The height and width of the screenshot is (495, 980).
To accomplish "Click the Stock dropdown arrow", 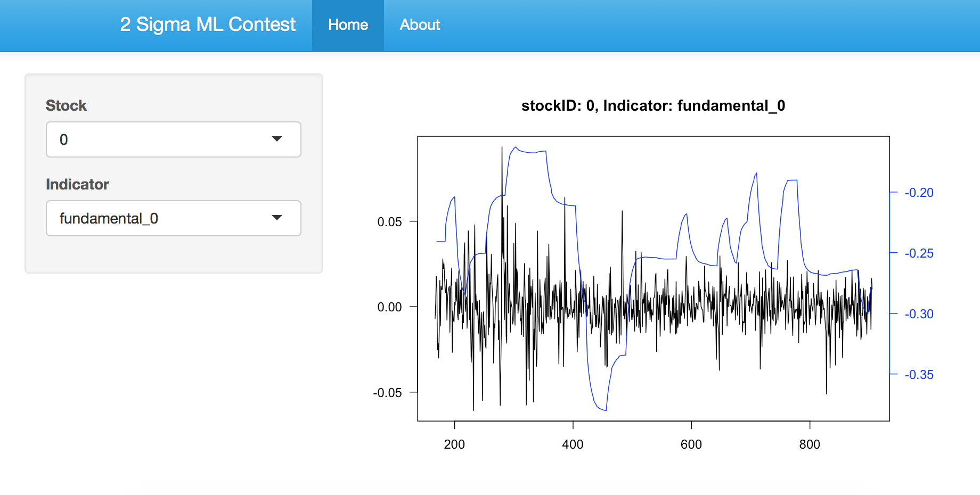I will point(277,139).
